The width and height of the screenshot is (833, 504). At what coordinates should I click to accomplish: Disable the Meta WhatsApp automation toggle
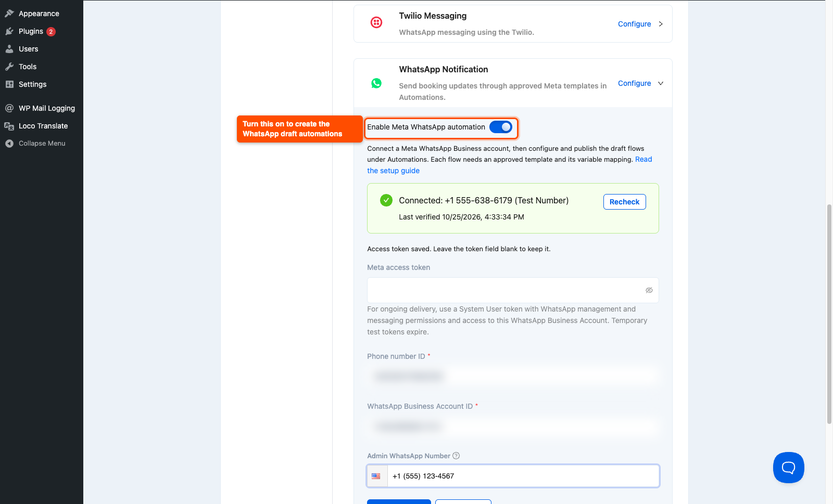click(x=501, y=127)
